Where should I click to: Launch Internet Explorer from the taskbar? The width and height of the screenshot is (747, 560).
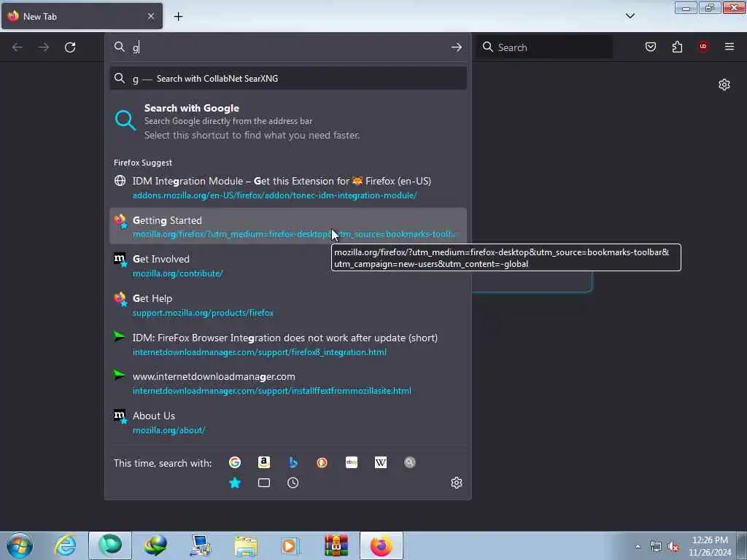click(65, 545)
